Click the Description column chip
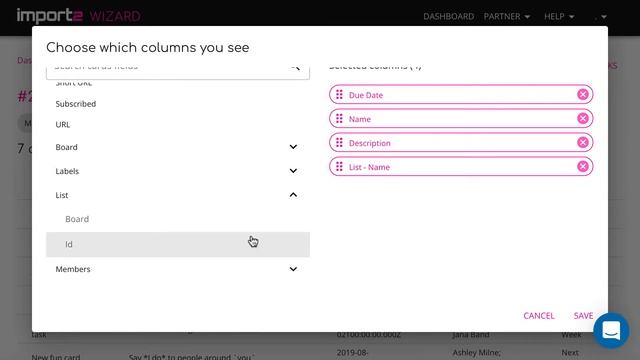 461,142
